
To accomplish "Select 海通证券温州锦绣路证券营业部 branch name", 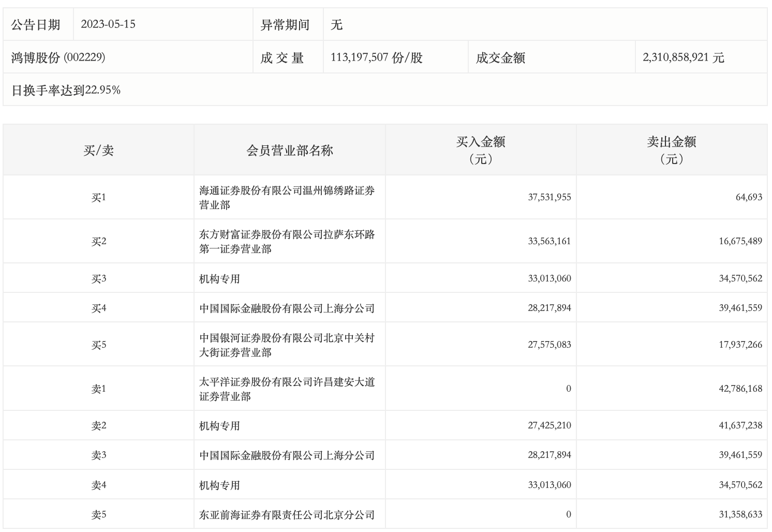I will tap(287, 197).
